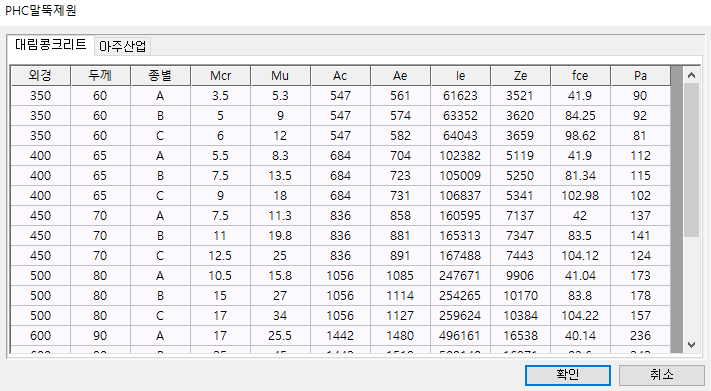
Task: Select the cell showing 105009
Action: (x=461, y=176)
